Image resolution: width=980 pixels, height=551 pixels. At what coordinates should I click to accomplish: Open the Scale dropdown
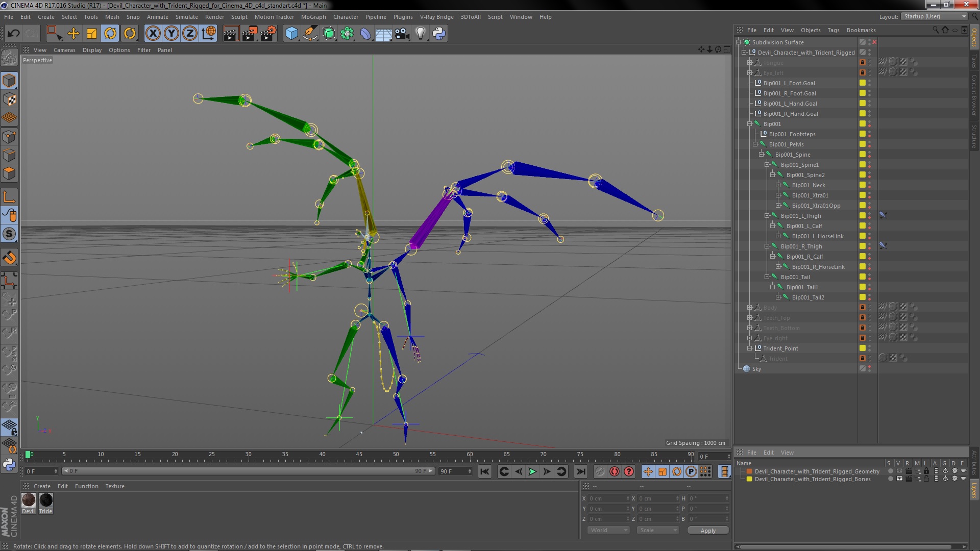[658, 530]
